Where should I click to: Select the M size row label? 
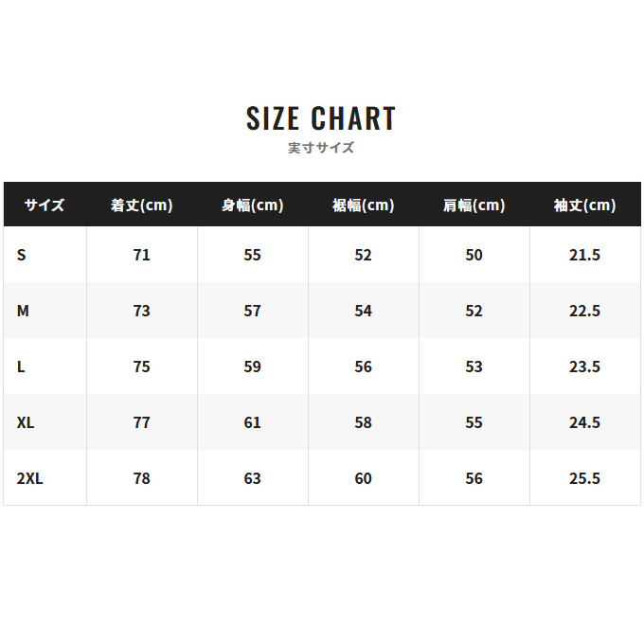[24, 311]
